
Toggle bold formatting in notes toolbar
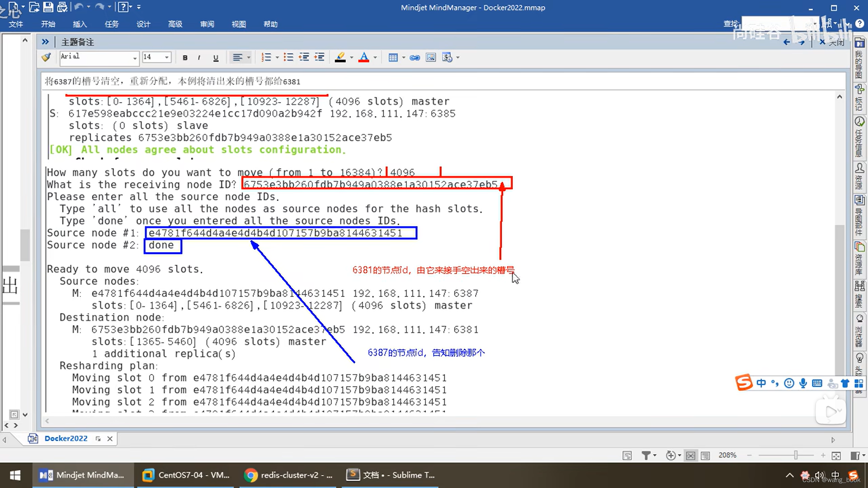(x=185, y=57)
